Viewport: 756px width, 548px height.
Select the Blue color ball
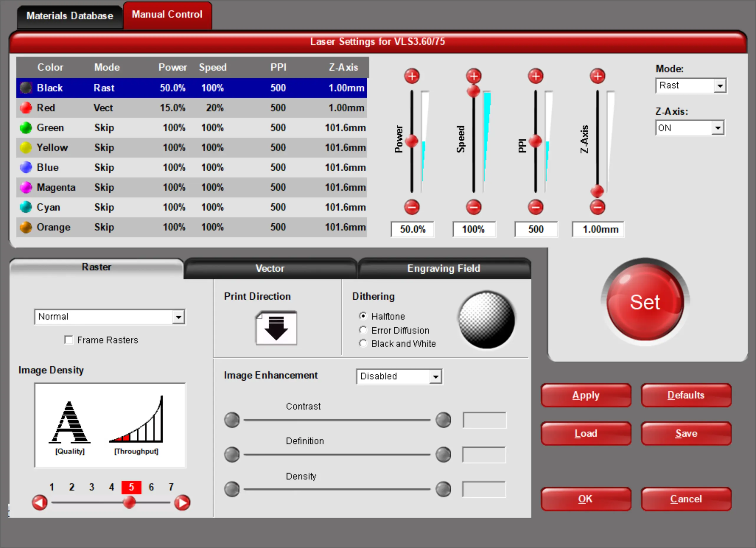pyautogui.click(x=26, y=167)
